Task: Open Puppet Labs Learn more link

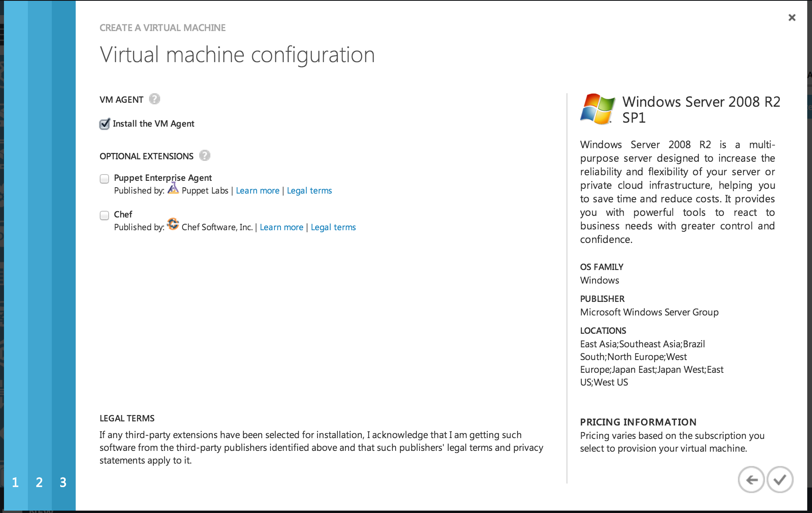Action: [x=257, y=191]
